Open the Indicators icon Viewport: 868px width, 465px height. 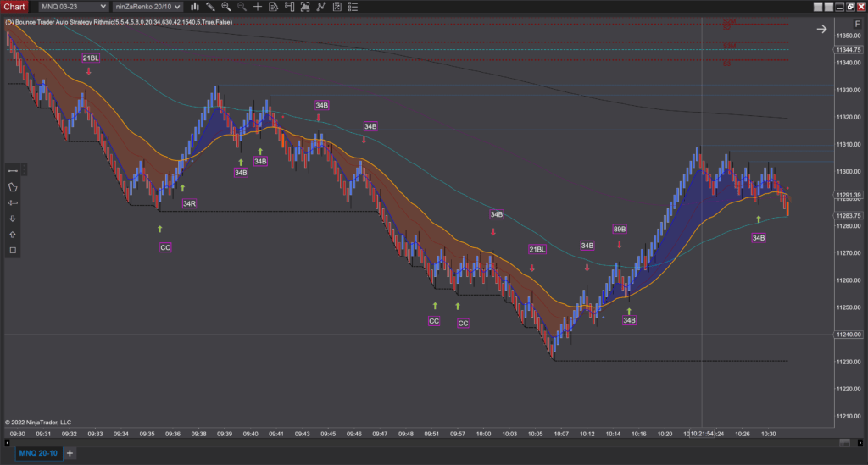pos(321,7)
